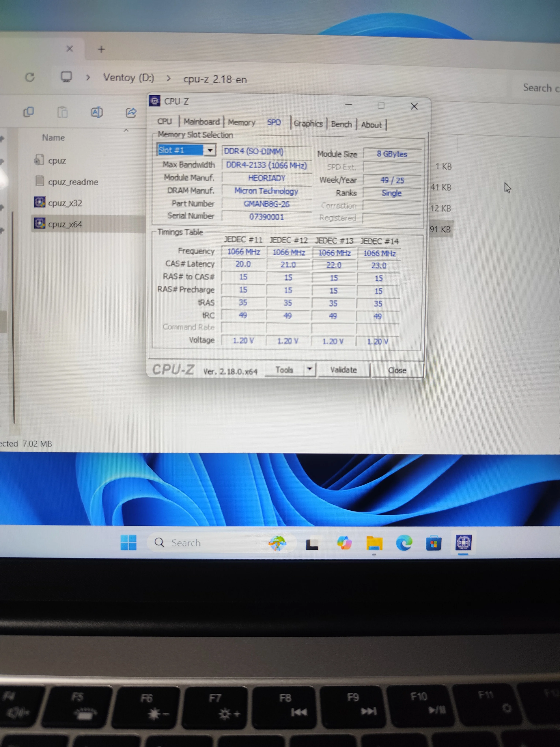Open Microsoft Store from the taskbar
The image size is (560, 747).
(x=433, y=543)
